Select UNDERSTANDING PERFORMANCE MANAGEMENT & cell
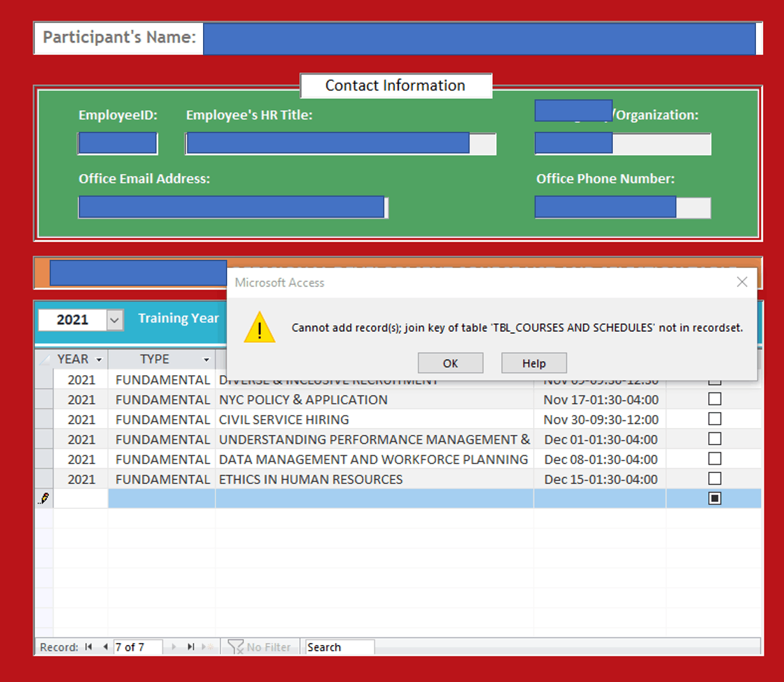Viewport: 784px width, 682px height. click(x=374, y=439)
